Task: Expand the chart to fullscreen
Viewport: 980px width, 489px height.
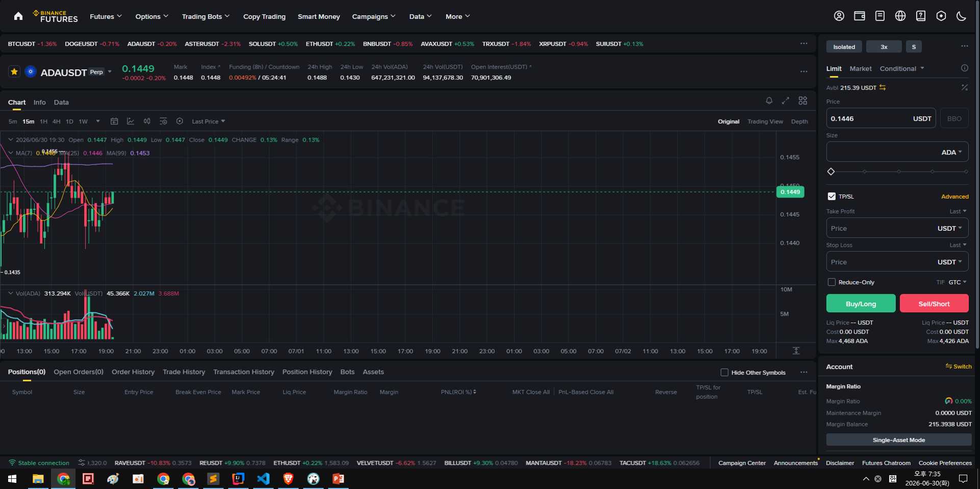Action: (x=785, y=101)
